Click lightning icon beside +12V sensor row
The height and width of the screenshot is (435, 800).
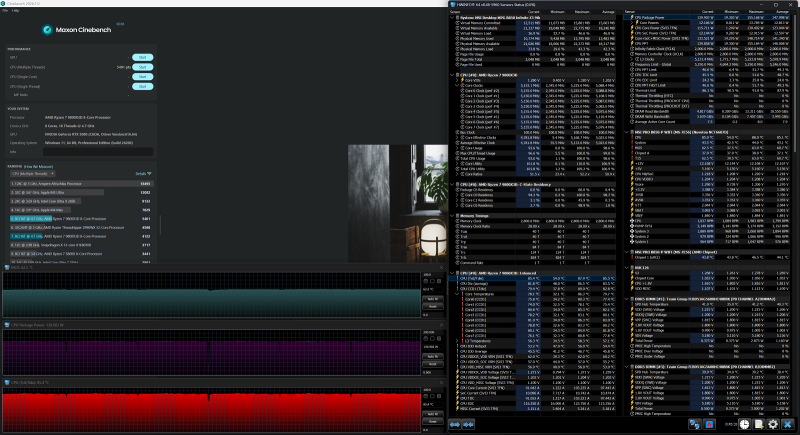[x=632, y=164]
